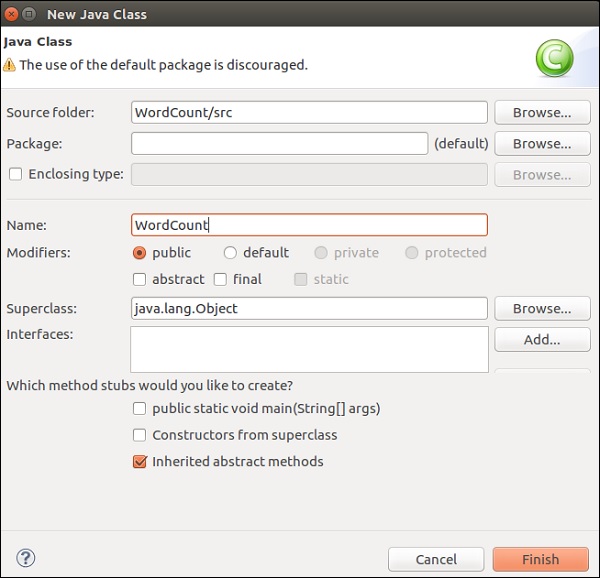Click the help question mark icon
The height and width of the screenshot is (578, 600).
[x=26, y=558]
